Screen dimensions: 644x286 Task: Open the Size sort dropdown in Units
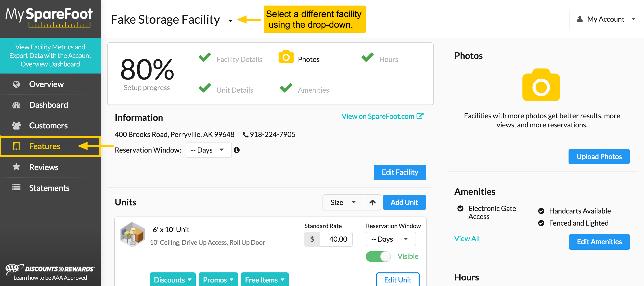click(x=343, y=202)
